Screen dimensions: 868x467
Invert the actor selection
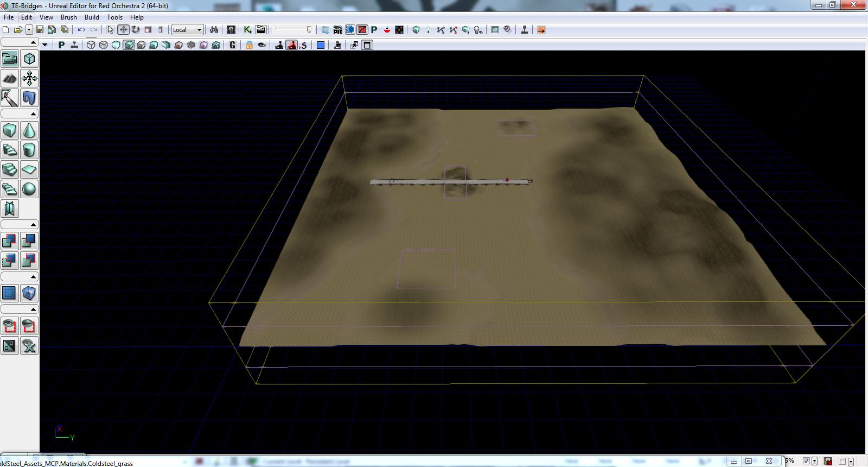[x=10, y=345]
